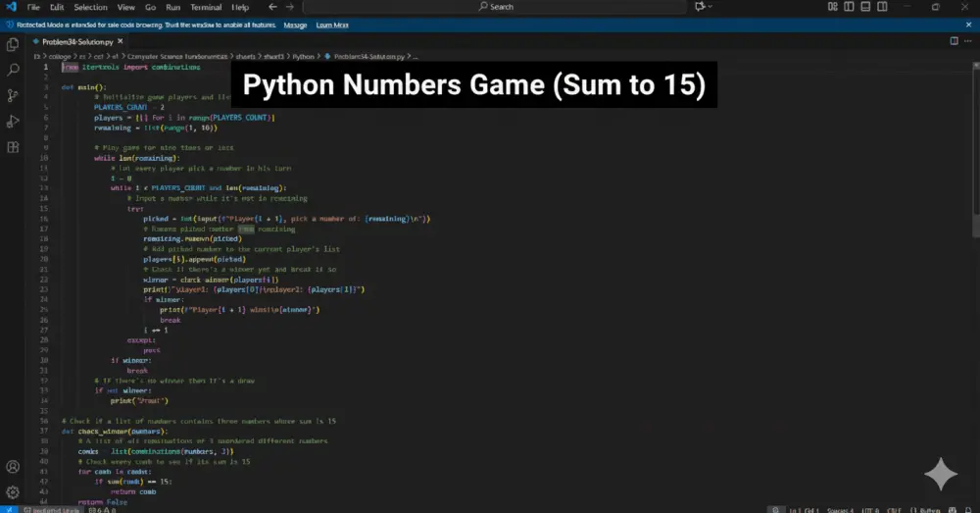Click the Python file icon on editor tab
Image resolution: width=980 pixels, height=513 pixels.
click(x=35, y=42)
